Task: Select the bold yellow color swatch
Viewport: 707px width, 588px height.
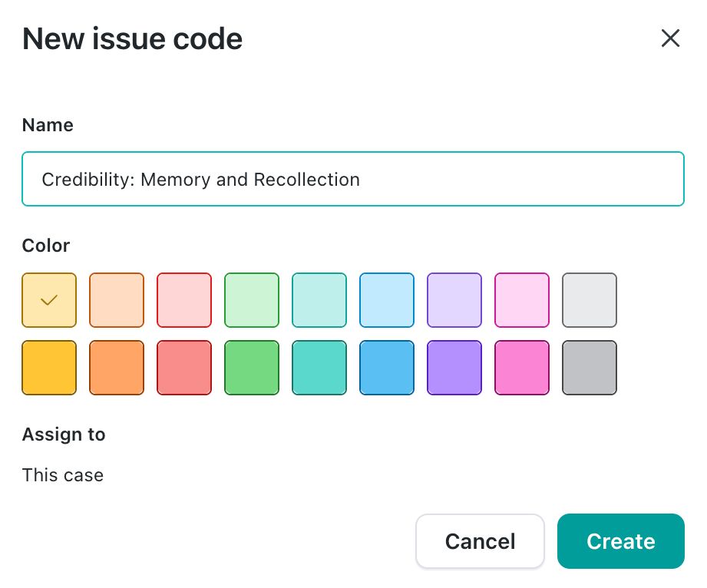Action: coord(49,368)
